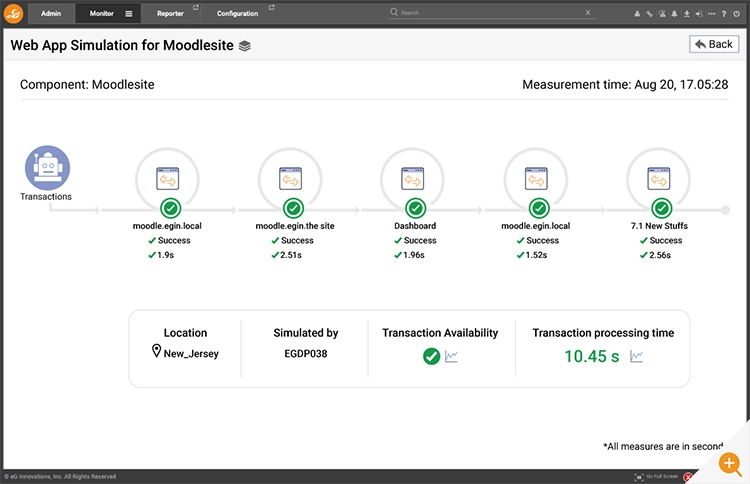Viewport: 750px width, 484px height.
Task: Click the New_Jersey location pin icon
Action: click(156, 351)
